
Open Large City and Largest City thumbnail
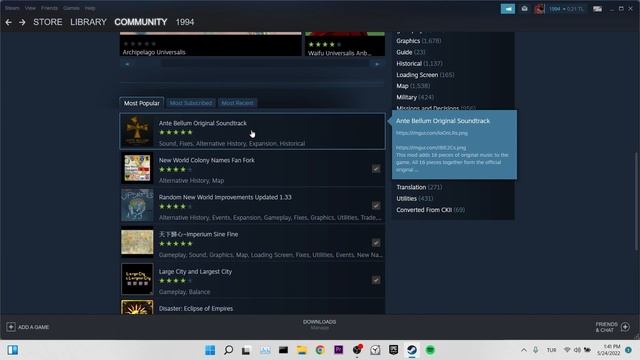[x=137, y=279]
